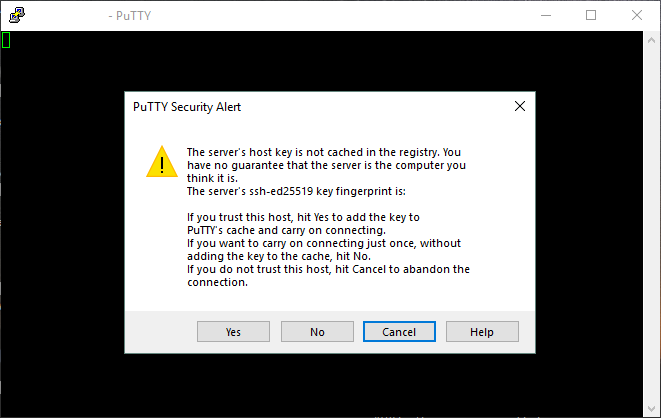Close the PuTTY Security Alert dialog
Screen dimensions: 661x418
pos(520,106)
